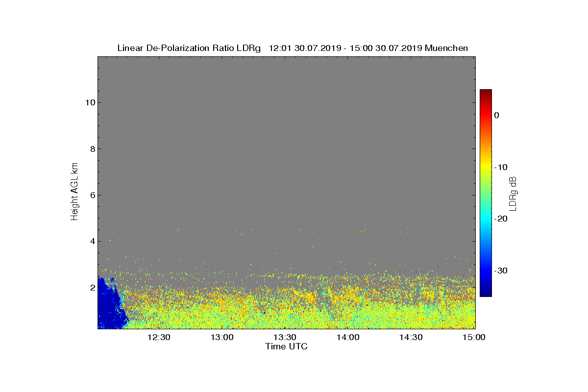Viewport: 588px width, 392px height.
Task: Click the height tick label 10
Action: pyautogui.click(x=89, y=102)
